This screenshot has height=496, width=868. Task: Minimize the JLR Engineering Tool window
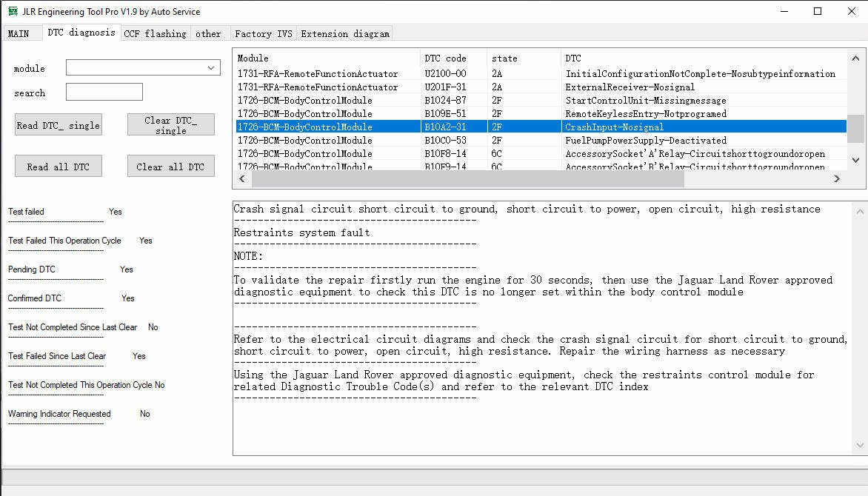(x=784, y=11)
